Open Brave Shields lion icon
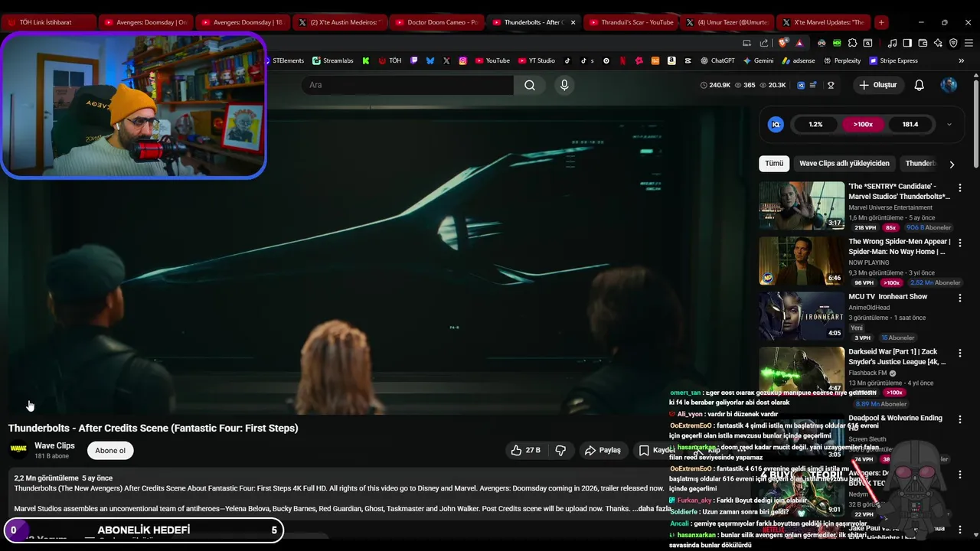Screen dimensions: 980x551 782,43
